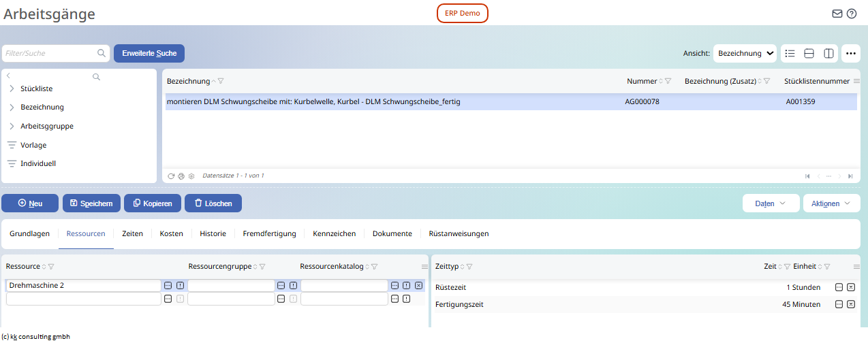Open the help question mark icon

point(852,14)
